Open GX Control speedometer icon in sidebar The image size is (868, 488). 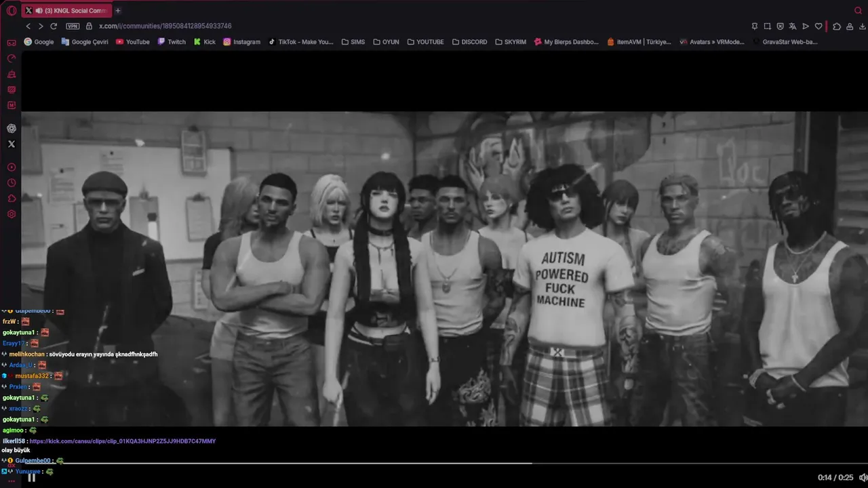(x=12, y=58)
